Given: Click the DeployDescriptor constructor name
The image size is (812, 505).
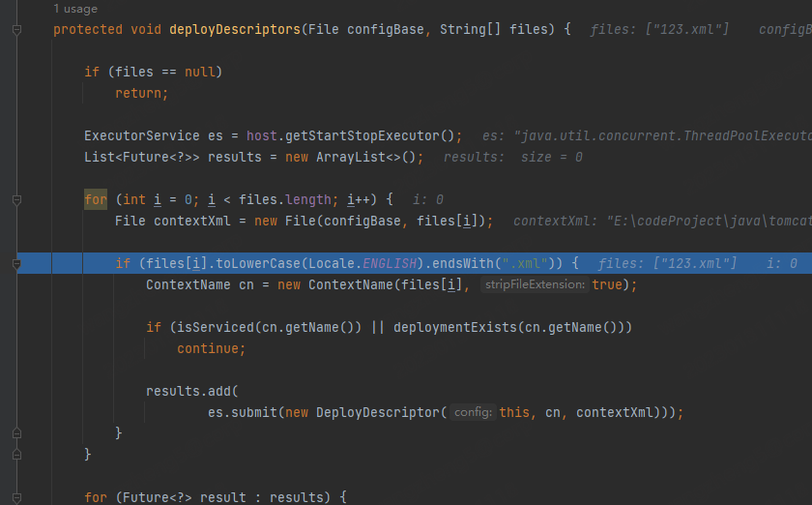Looking at the screenshot, I should (x=378, y=412).
